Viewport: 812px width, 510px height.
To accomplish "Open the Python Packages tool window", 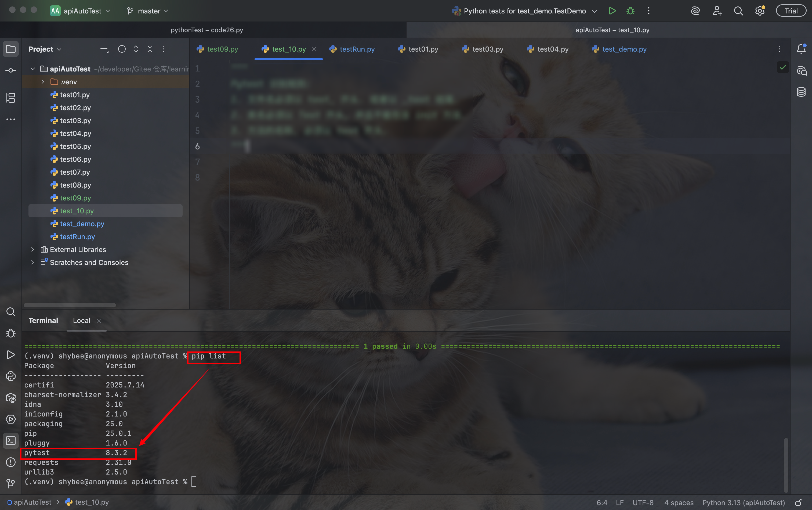I will point(11,398).
